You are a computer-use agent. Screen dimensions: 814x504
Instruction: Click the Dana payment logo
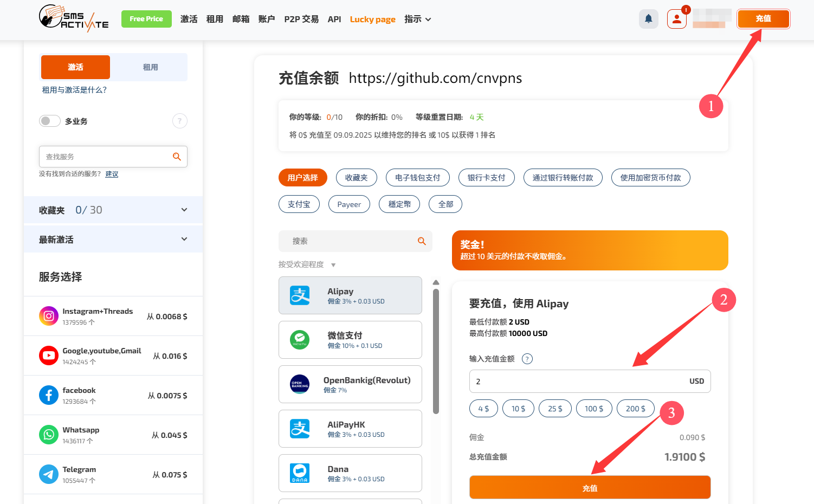pos(300,473)
